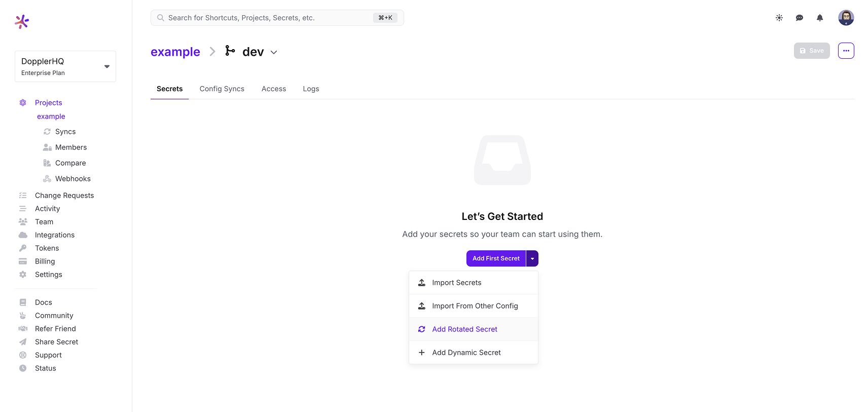Open Projects in the sidebar
868x412 pixels.
coord(49,102)
